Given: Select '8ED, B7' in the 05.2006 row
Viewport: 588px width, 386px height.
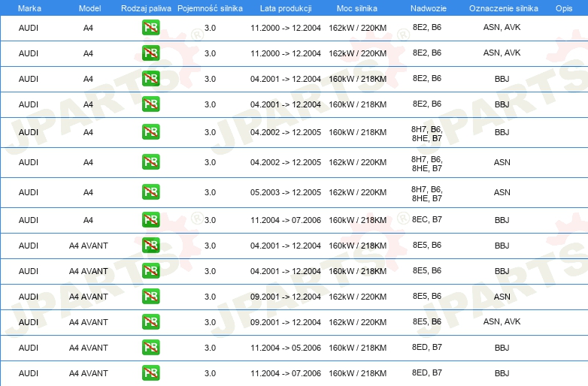Looking at the screenshot, I should coord(427,347).
